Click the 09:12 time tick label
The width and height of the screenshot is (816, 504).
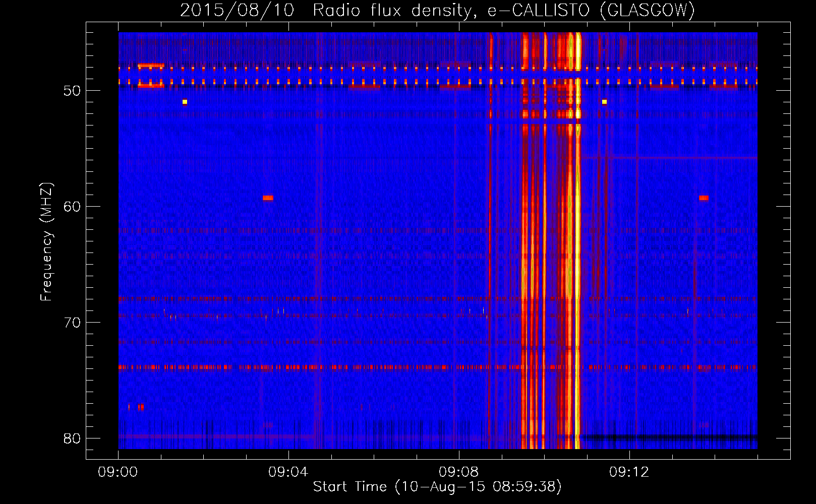click(629, 472)
